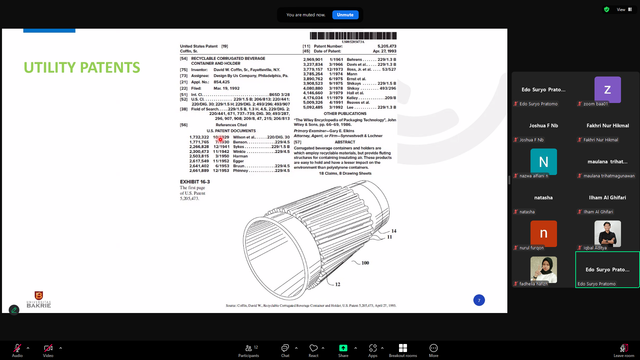This screenshot has width=640, height=360.
Task: Click the Universitas Bakrie logo on slide
Action: [x=39, y=300]
